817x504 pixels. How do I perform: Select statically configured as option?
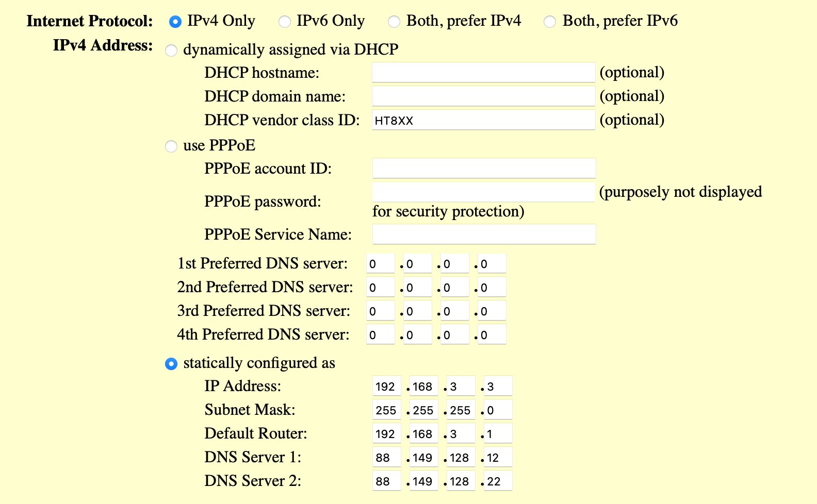[171, 364]
